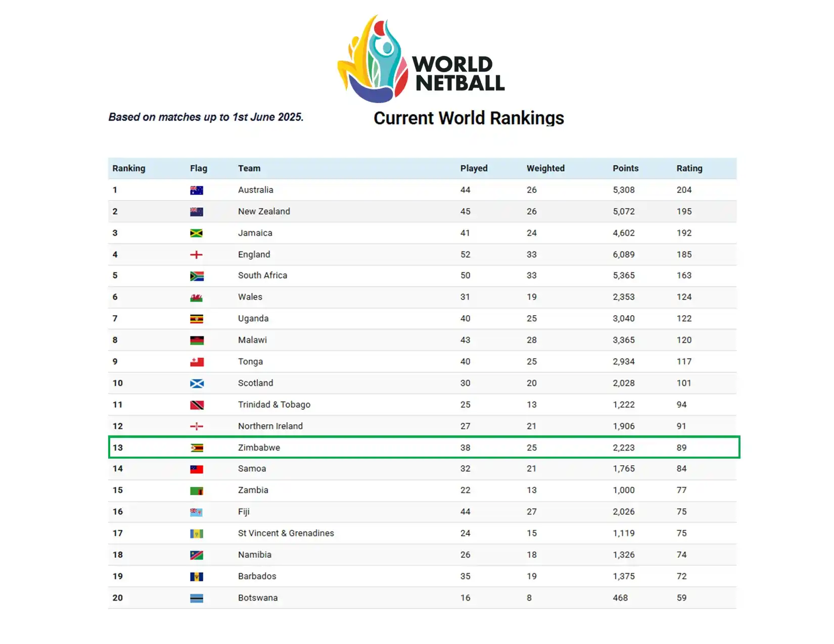Click Jamaica's points value 4,602

pos(624,233)
